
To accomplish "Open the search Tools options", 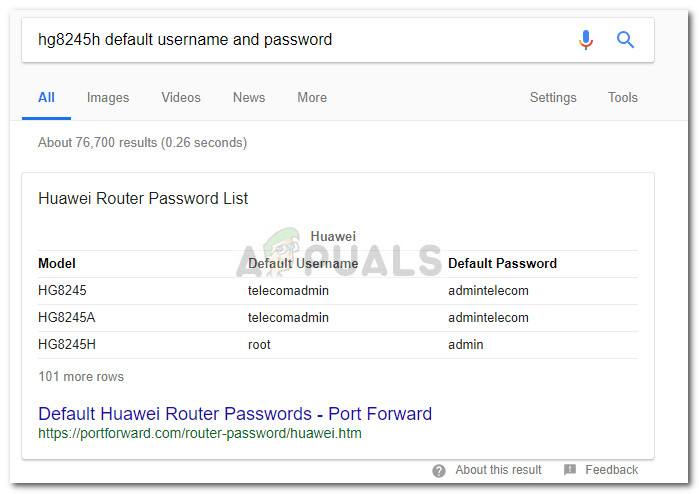I will 623,98.
